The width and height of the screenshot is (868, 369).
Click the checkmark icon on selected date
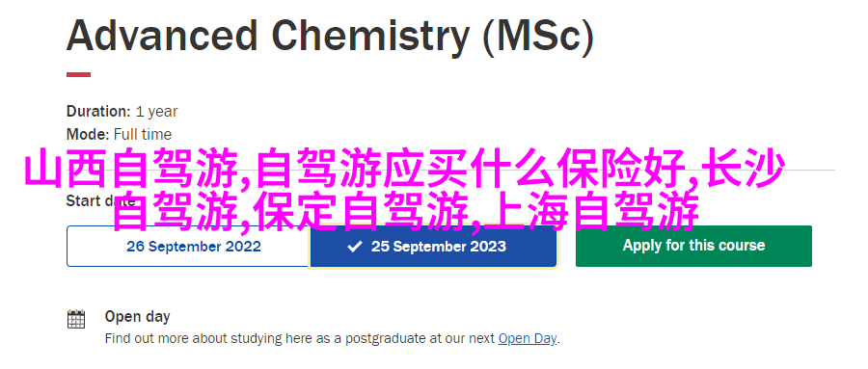pos(354,247)
